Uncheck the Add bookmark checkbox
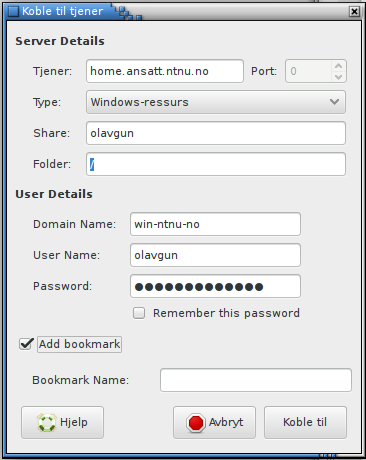Image resolution: width=366 pixels, height=460 pixels. pos(26,344)
